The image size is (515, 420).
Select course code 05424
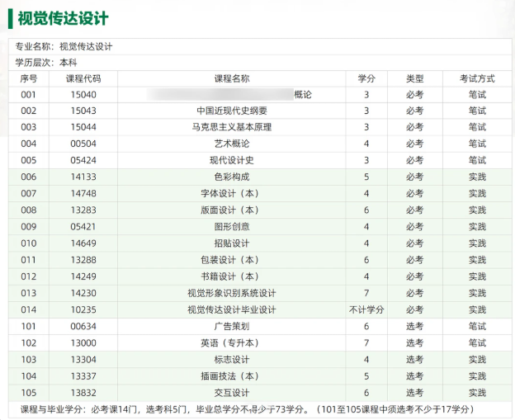pyautogui.click(x=83, y=160)
